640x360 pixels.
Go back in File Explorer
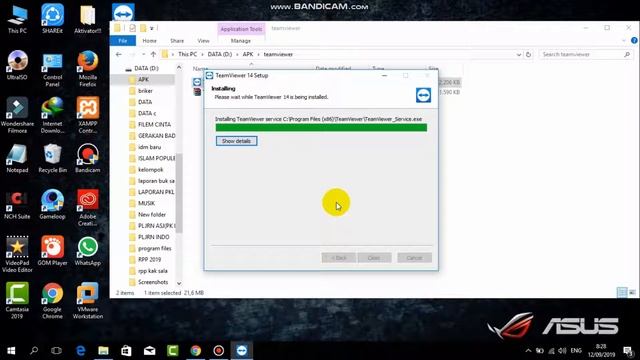point(118,54)
